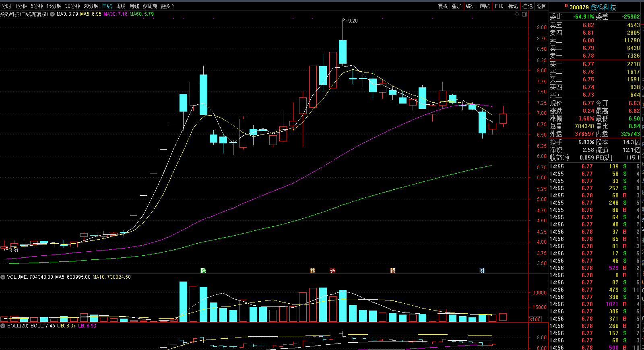Remove the stock from 自选 watchlist
The width and height of the screenshot is (644, 350).
[527, 6]
